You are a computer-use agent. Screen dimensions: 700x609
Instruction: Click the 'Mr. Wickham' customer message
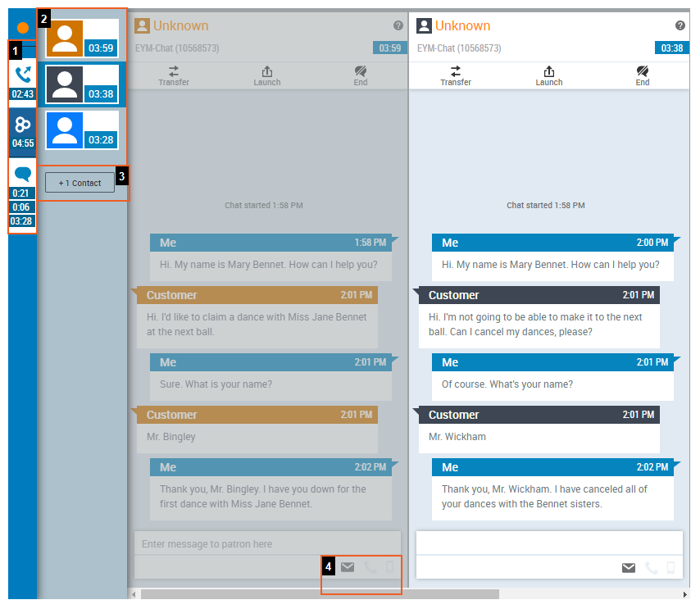tap(539, 429)
